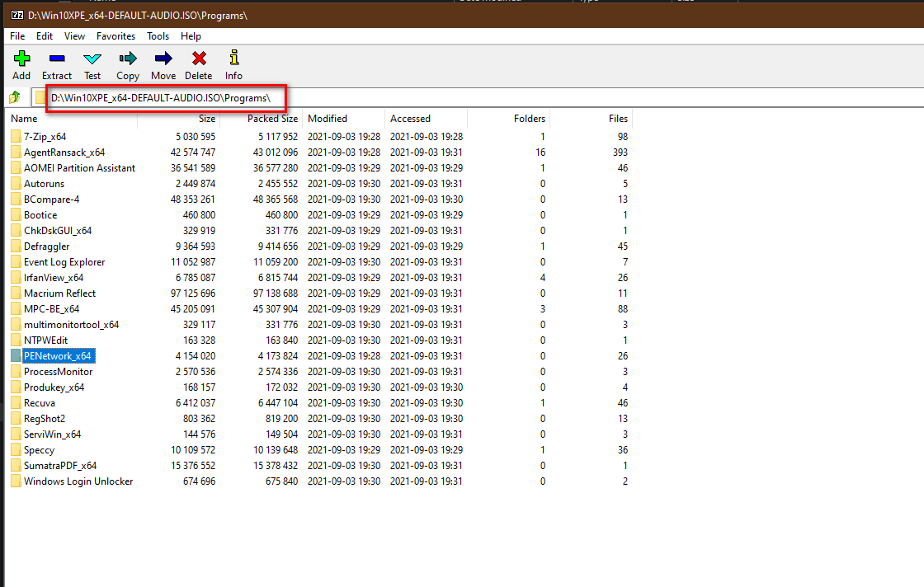Select the Autoruns folder icon
This screenshot has width=924, height=587.
(x=16, y=184)
